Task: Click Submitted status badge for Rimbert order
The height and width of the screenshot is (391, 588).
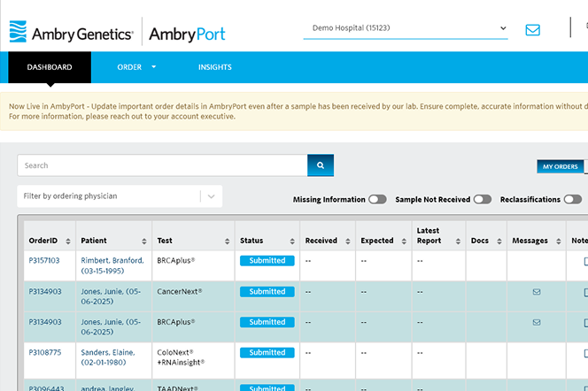Action: pyautogui.click(x=267, y=261)
